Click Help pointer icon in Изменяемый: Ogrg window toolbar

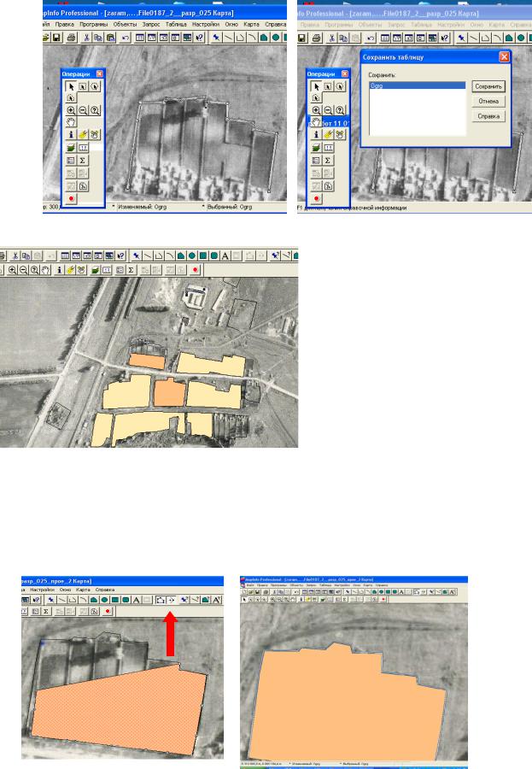[x=200, y=38]
